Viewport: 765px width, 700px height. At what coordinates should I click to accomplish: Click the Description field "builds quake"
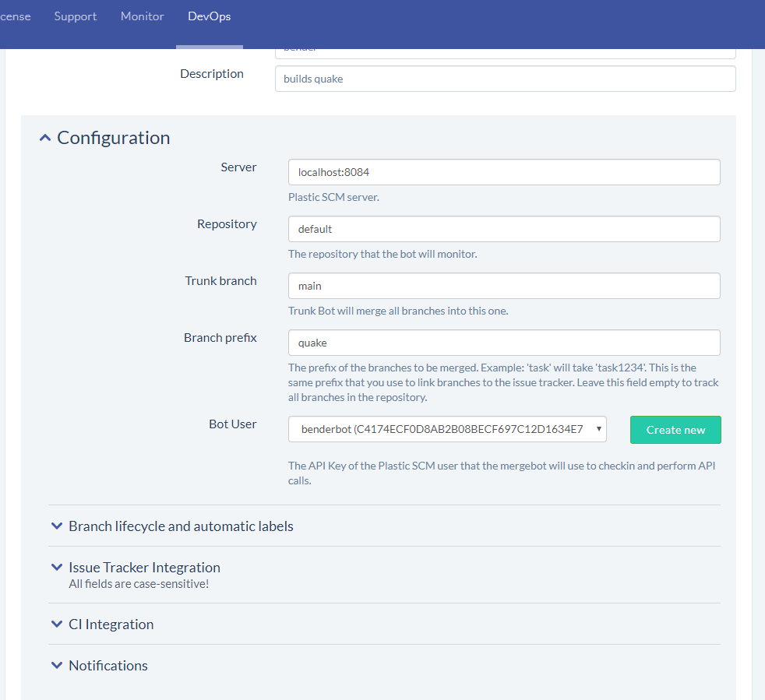click(504, 79)
